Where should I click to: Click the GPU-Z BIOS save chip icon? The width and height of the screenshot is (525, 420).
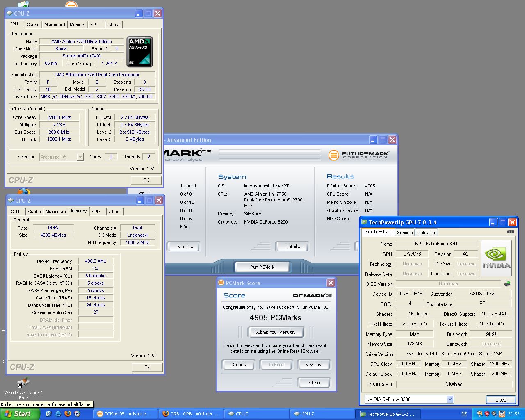(x=507, y=283)
